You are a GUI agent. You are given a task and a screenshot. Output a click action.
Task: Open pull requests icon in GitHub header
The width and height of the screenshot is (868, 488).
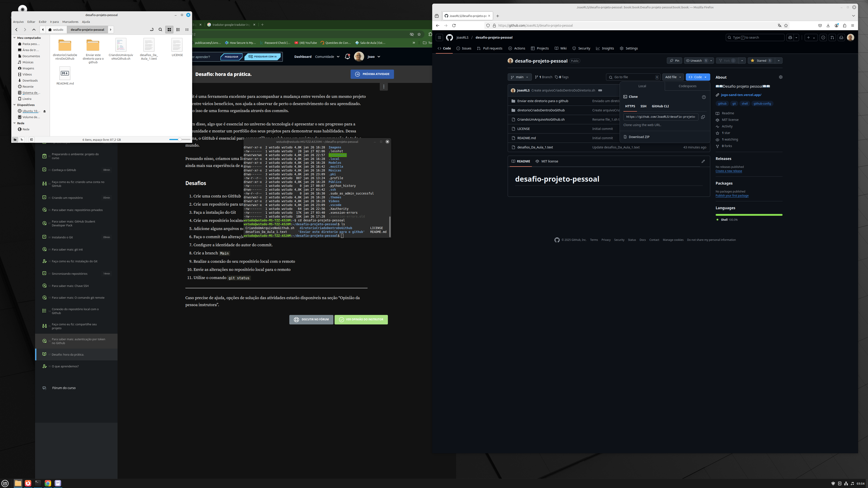click(832, 37)
